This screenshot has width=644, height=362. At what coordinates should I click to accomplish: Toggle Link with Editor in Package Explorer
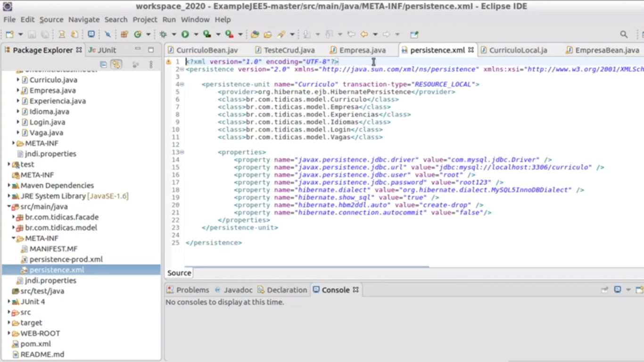pos(116,65)
